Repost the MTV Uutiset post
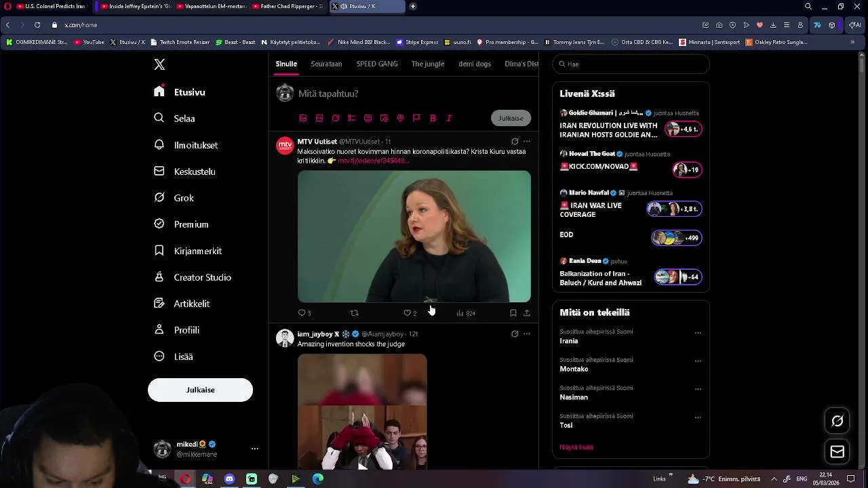The image size is (868, 488). (354, 313)
